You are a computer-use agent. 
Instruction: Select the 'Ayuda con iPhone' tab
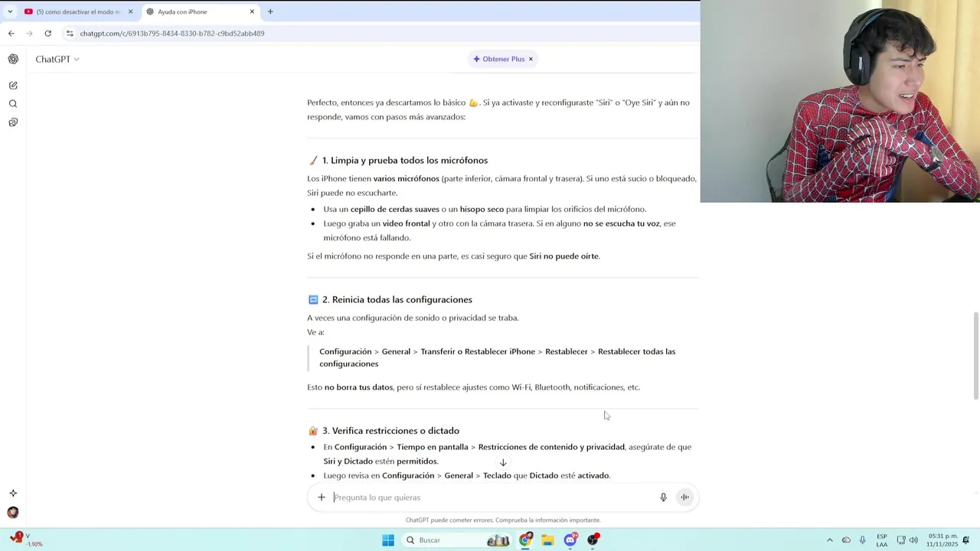(201, 11)
